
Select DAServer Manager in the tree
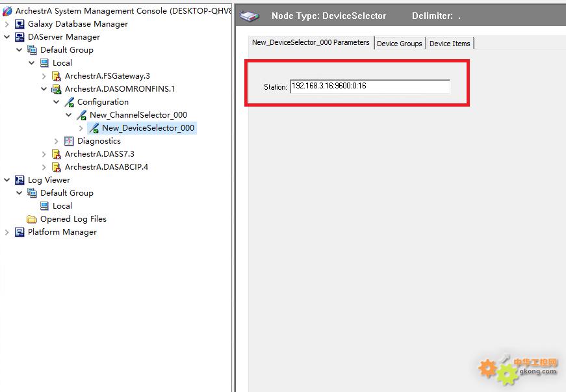click(64, 37)
